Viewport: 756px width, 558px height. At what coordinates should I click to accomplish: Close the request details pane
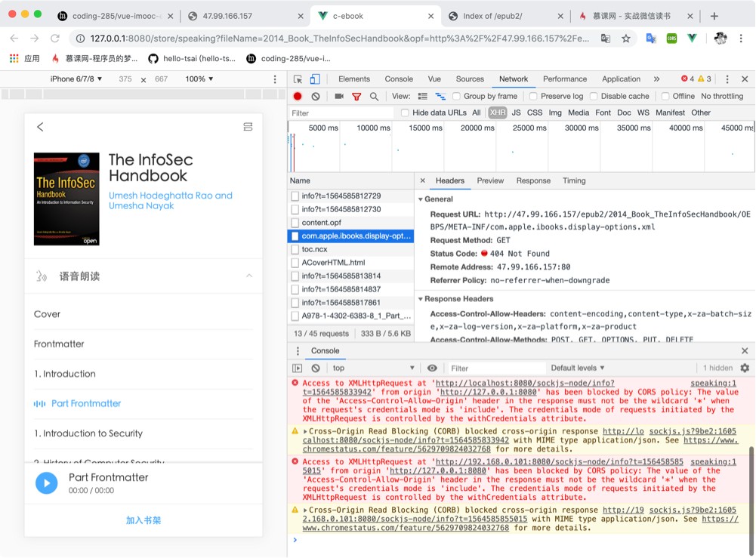[x=423, y=180]
